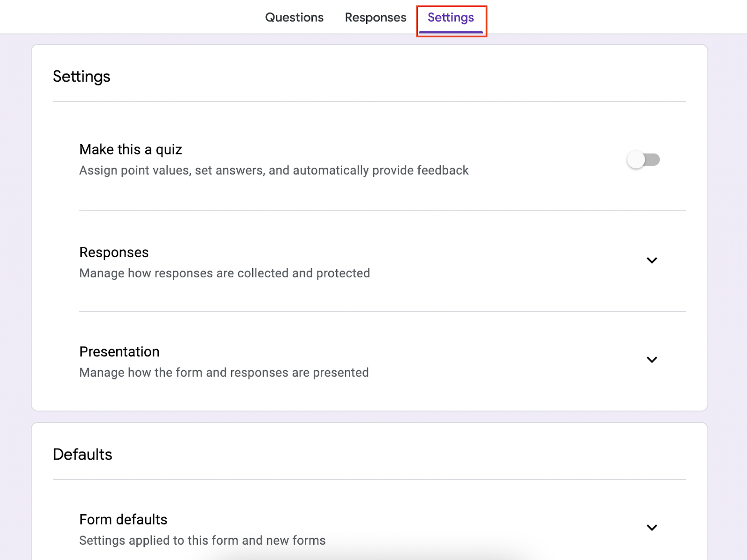Select the Settings tab
The image size is (747, 560).
point(451,18)
